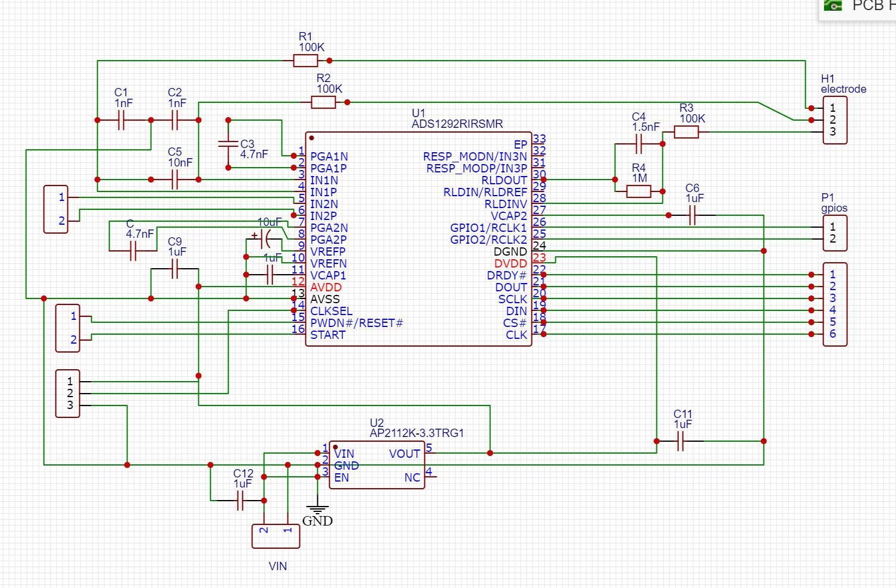896x588 pixels.
Task: Click the RLDIN/RLDREF pin label
Action: 485,192
